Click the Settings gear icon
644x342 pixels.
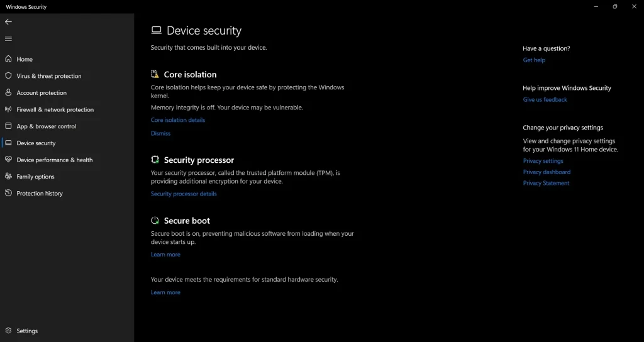click(x=8, y=331)
